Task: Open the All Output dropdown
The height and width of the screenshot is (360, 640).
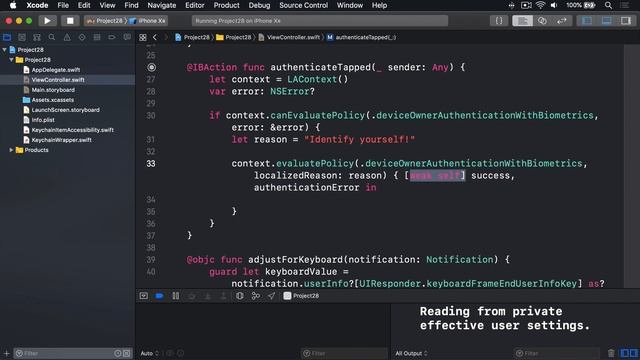Action: [x=411, y=353]
